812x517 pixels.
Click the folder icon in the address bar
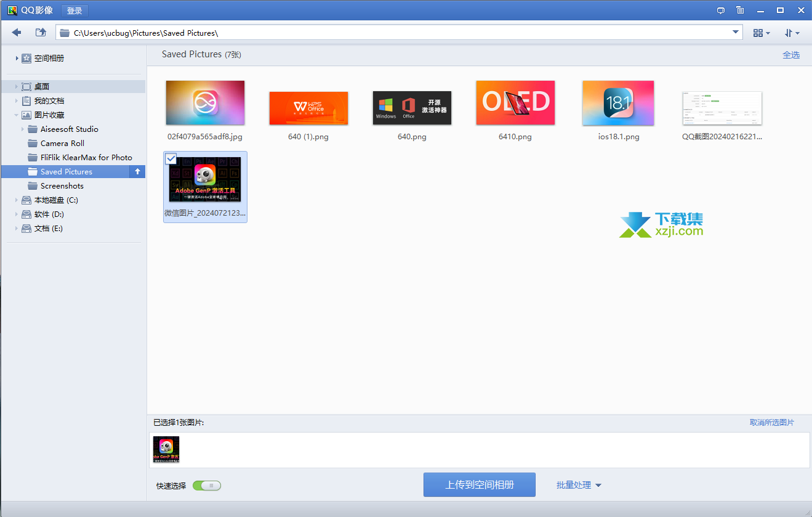(64, 33)
